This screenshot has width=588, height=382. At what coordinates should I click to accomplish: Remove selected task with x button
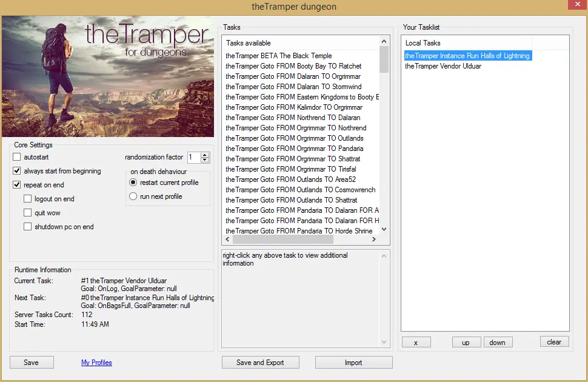[416, 343]
